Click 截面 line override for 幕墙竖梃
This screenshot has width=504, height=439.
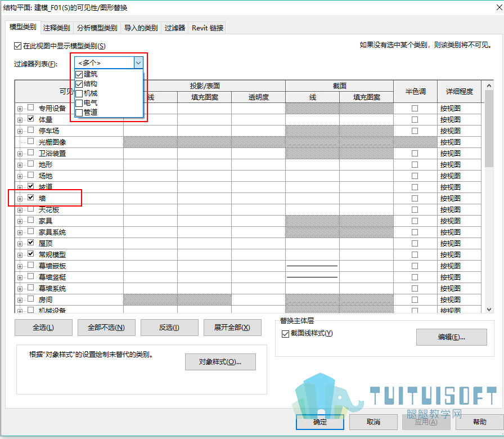pyautogui.click(x=312, y=277)
